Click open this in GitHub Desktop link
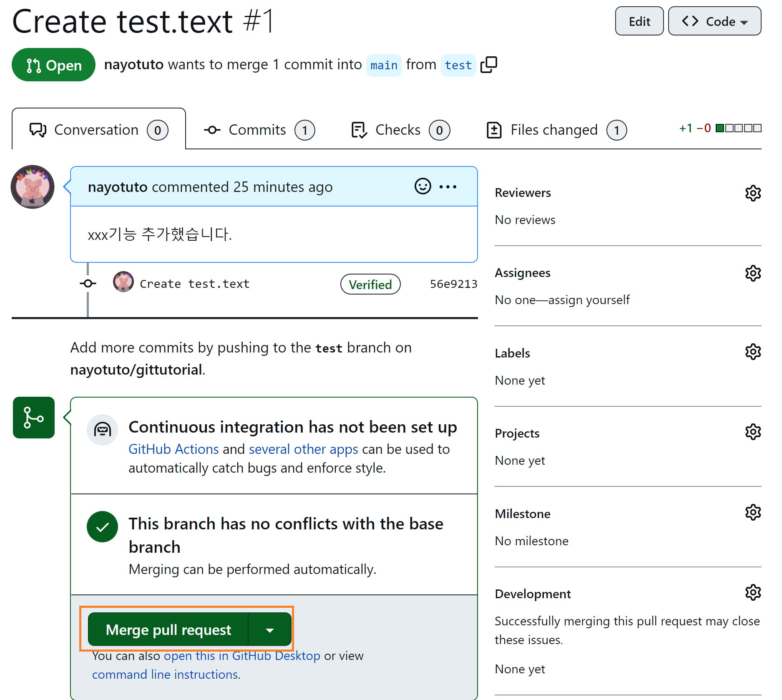The height and width of the screenshot is (700, 782). [x=242, y=656]
